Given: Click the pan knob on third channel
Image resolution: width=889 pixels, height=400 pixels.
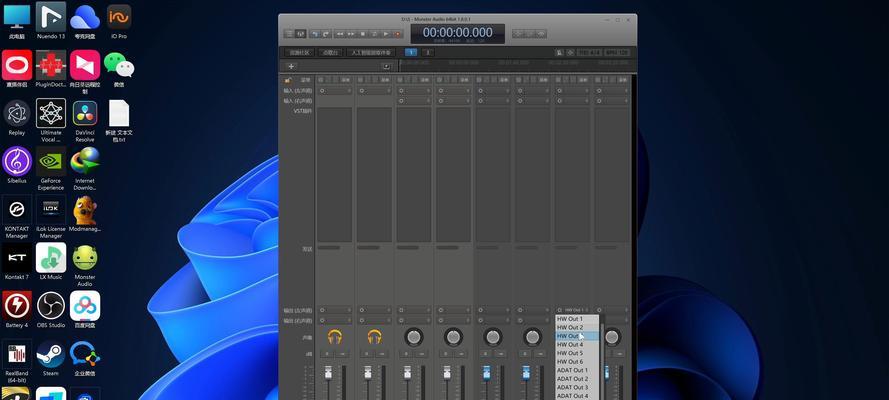Looking at the screenshot, I should [x=414, y=338].
